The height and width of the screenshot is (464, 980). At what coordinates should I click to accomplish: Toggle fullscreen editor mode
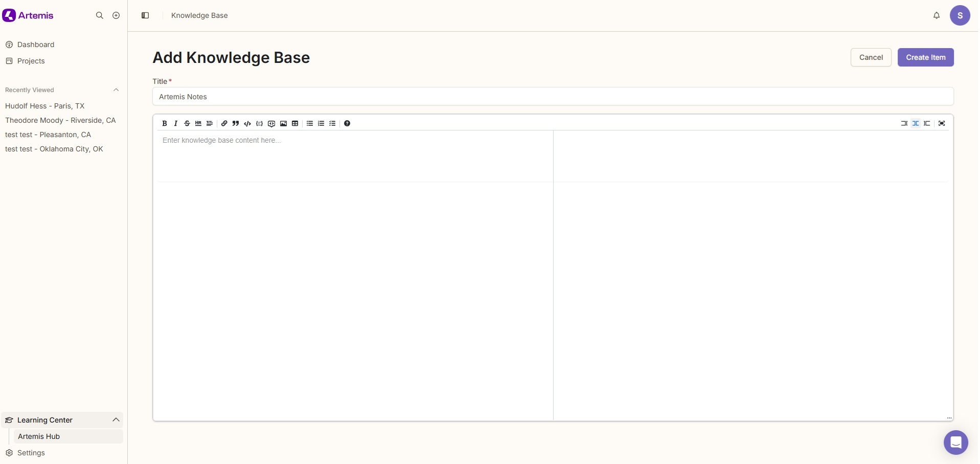(942, 123)
